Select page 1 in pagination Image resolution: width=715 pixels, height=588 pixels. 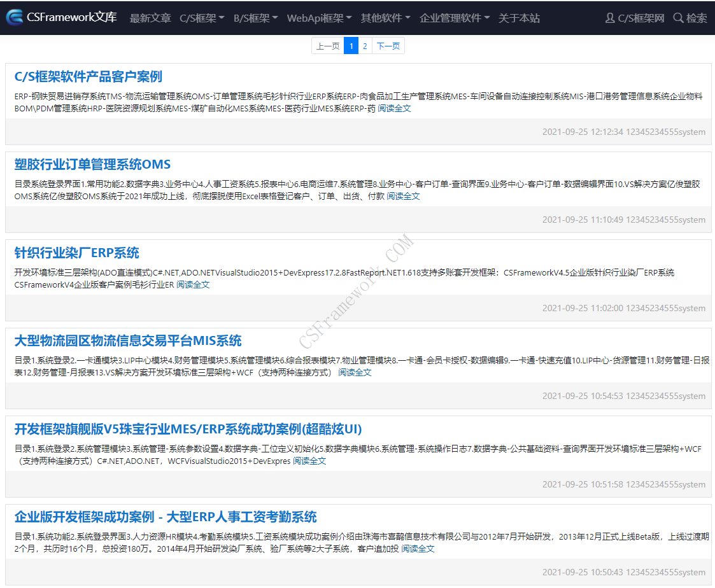351,46
